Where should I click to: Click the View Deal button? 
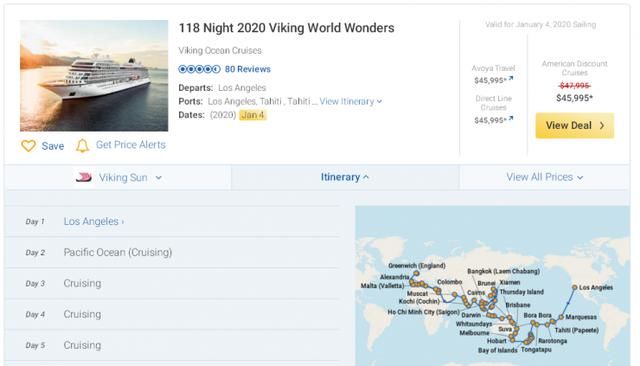pyautogui.click(x=575, y=125)
